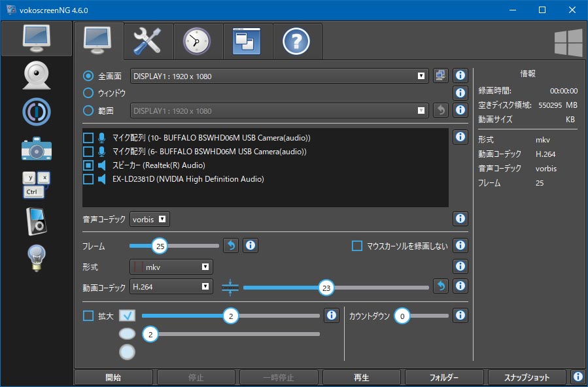Select the ウィンドウ capture mode
This screenshot has height=387, width=588.
(x=89, y=93)
